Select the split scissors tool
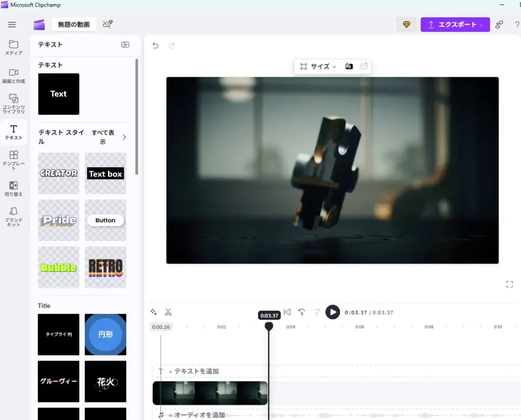Viewport: 521px width, 420px height. point(168,312)
